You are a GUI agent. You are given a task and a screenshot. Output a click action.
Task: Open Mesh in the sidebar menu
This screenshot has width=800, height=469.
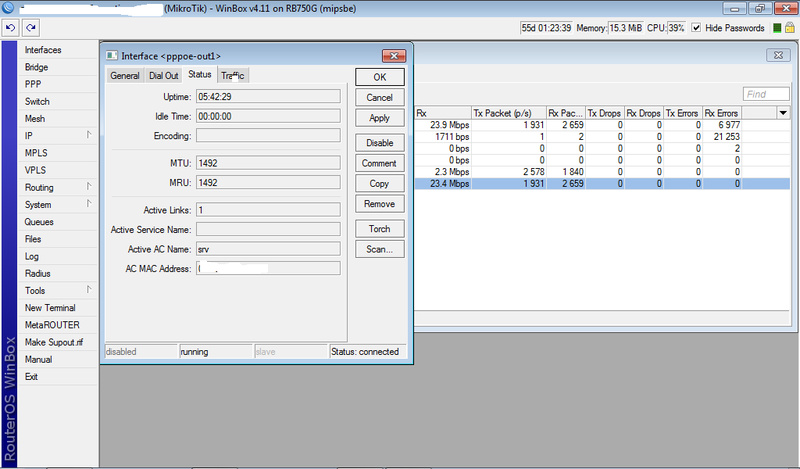pyautogui.click(x=57, y=118)
